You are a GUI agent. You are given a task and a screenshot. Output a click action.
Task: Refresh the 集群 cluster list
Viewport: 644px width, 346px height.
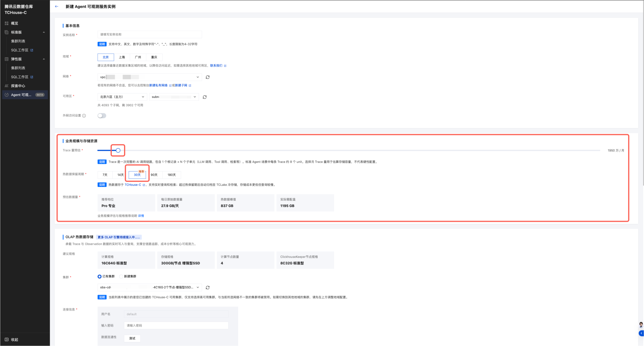208,288
